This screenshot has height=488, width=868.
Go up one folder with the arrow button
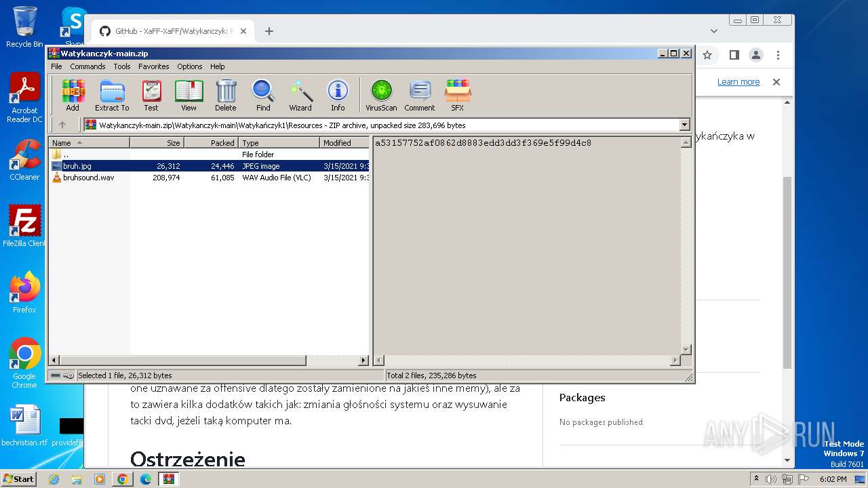pos(62,125)
